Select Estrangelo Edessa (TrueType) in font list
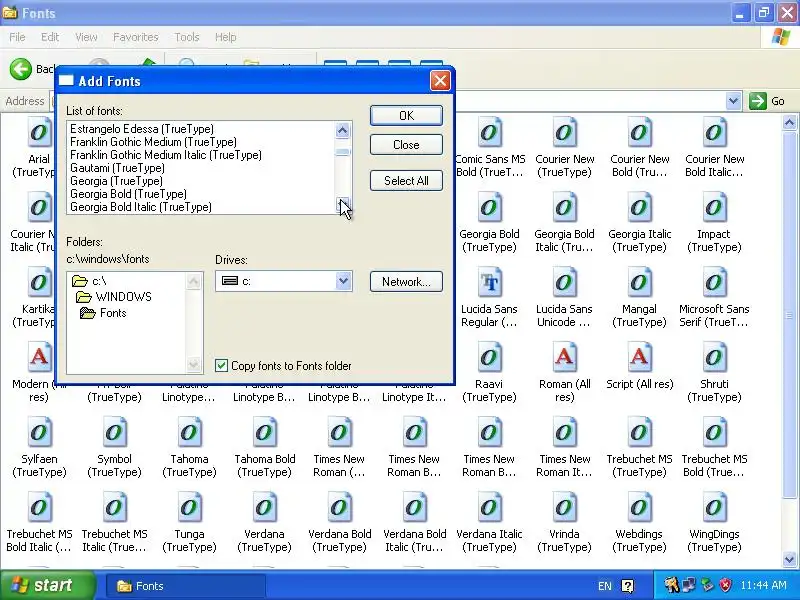 142,129
